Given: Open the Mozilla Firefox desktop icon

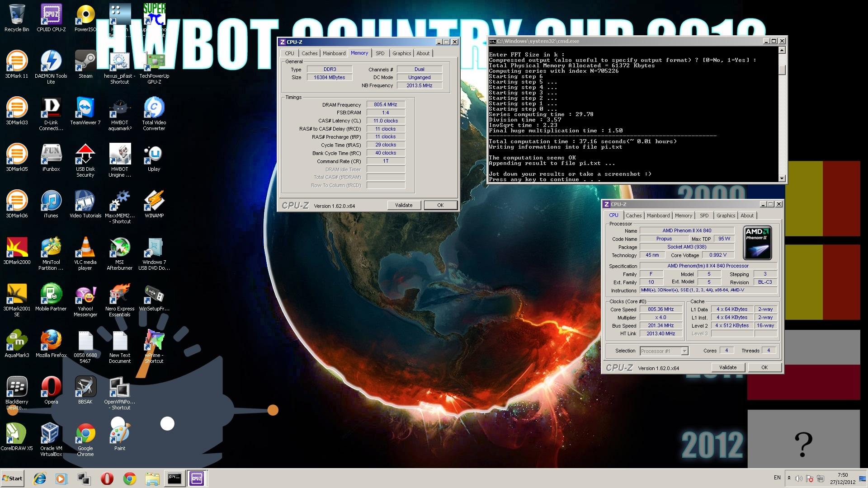Looking at the screenshot, I should pos(51,344).
